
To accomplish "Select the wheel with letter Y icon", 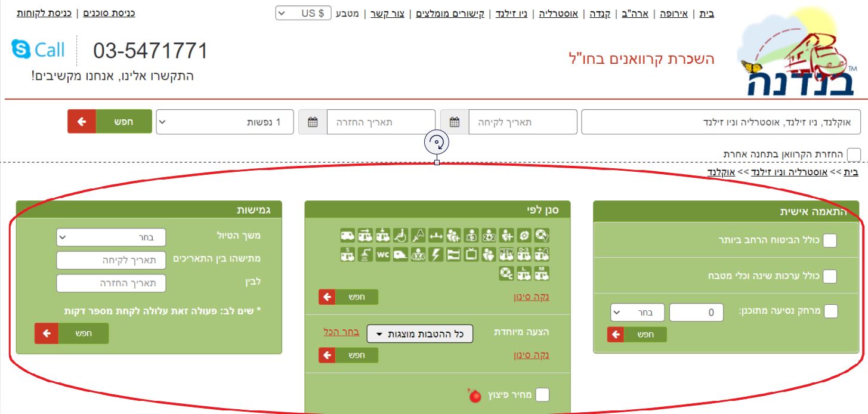I will 542,235.
